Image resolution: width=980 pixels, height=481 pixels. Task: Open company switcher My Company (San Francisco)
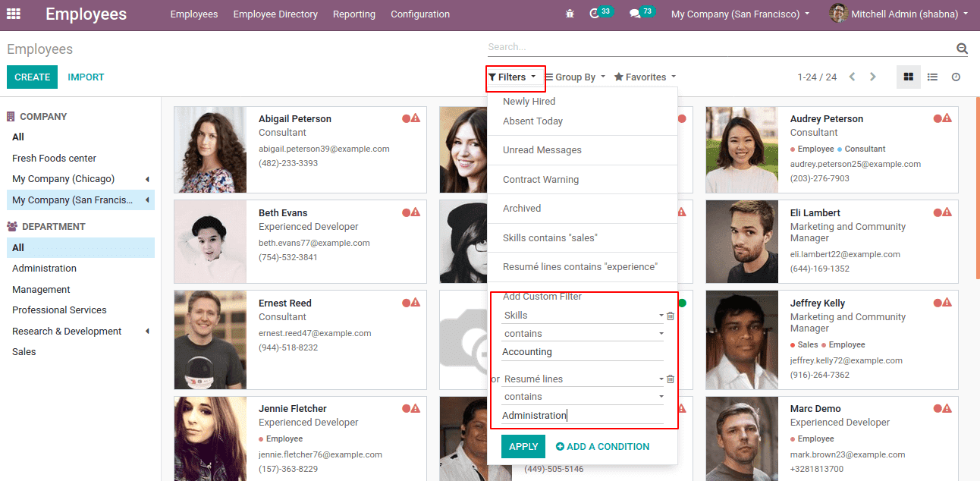coord(740,14)
